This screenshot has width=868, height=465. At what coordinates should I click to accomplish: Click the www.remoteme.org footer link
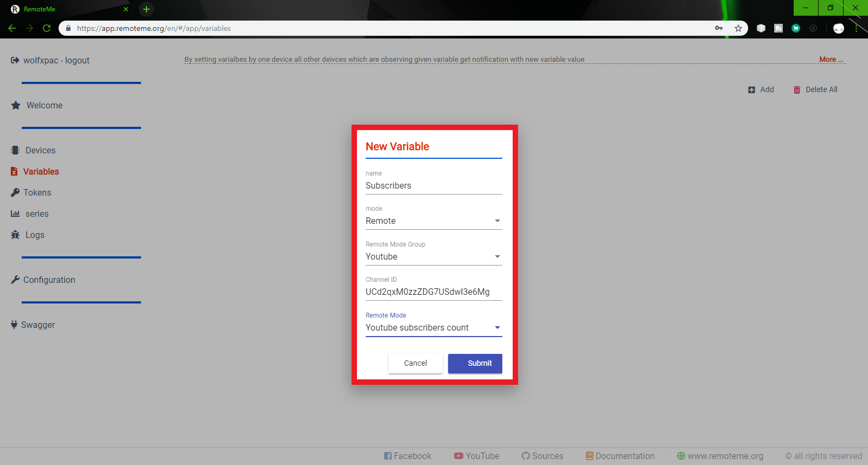coord(725,456)
